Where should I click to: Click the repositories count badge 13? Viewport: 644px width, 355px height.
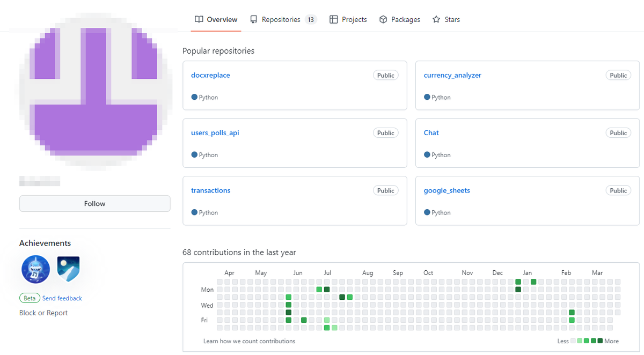tap(311, 19)
